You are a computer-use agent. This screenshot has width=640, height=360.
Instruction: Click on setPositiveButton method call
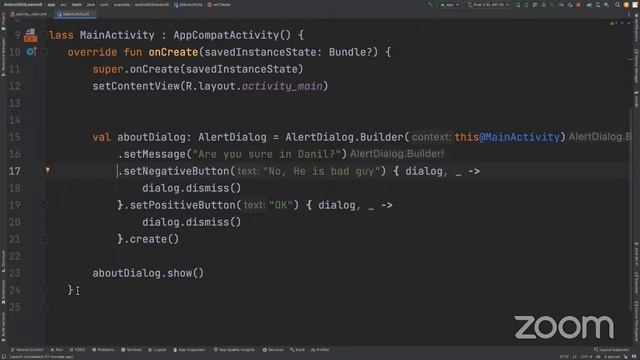coord(183,205)
